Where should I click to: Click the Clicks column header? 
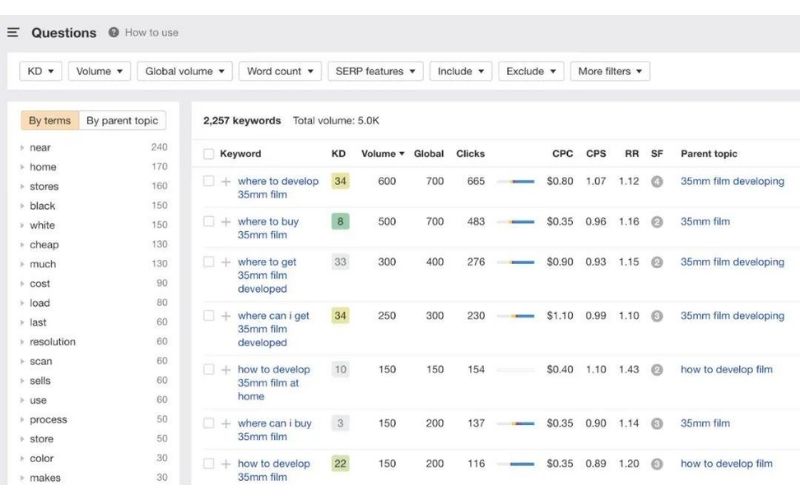point(470,154)
